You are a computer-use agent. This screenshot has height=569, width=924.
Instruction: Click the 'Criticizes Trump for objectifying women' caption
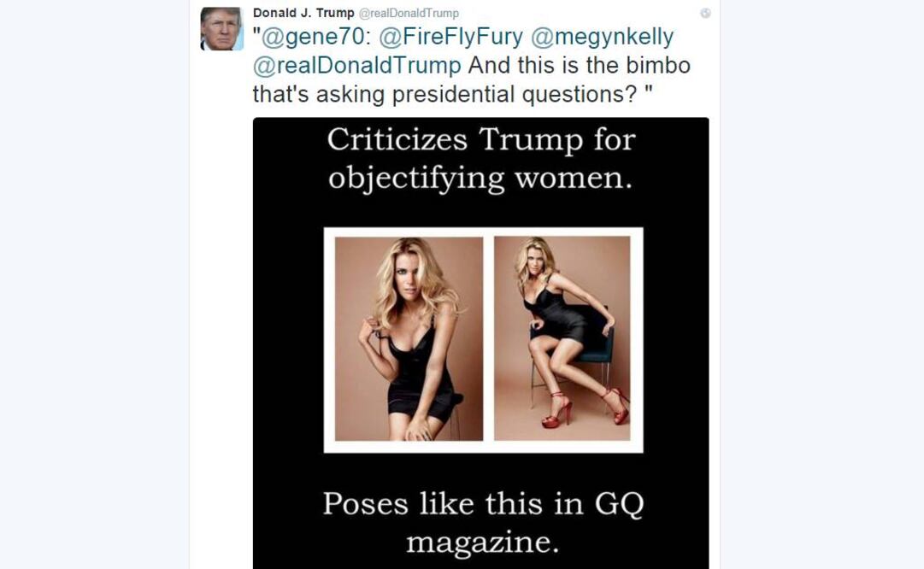click(x=480, y=158)
